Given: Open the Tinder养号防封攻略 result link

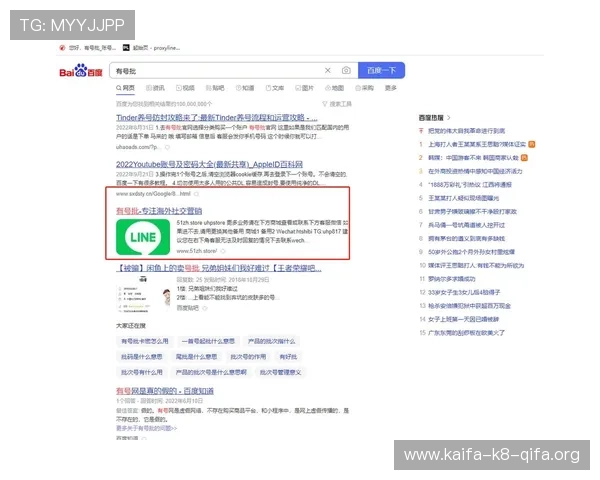Looking at the screenshot, I should click(x=217, y=118).
